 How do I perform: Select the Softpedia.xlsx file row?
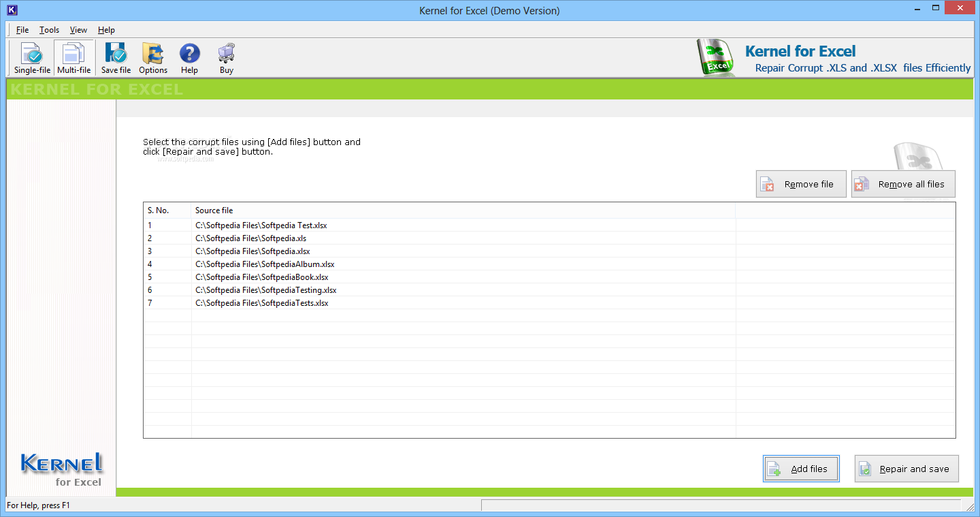click(549, 251)
